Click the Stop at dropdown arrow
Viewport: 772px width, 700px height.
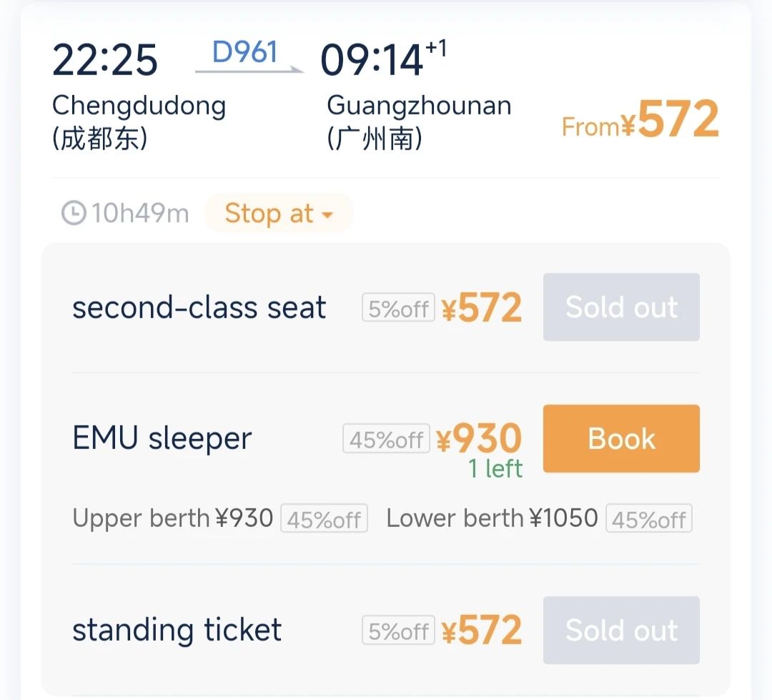tap(327, 215)
